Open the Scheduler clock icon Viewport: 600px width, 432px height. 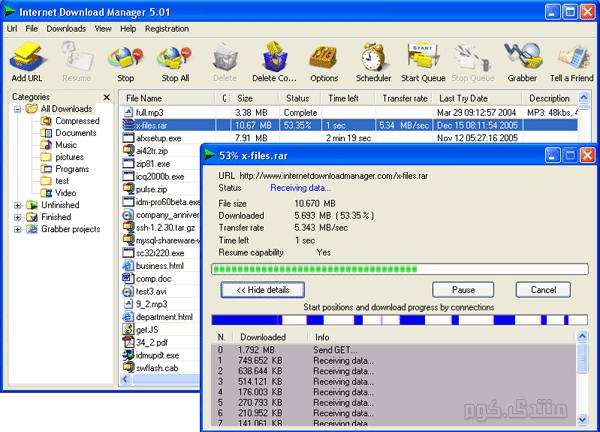tap(374, 58)
